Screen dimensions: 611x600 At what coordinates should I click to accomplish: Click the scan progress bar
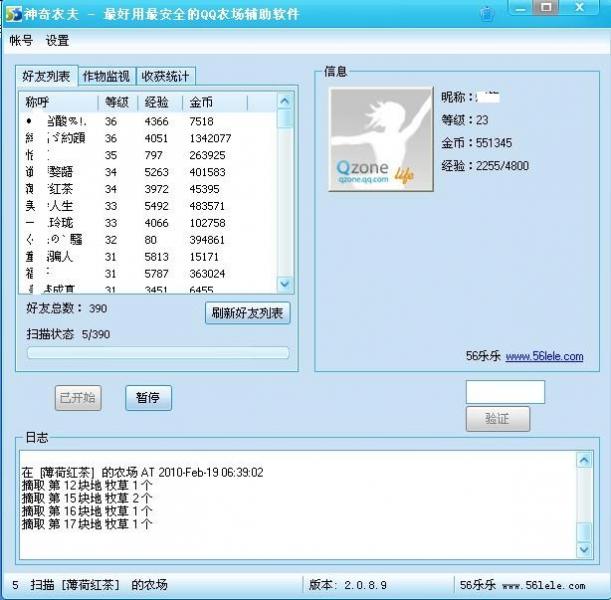158,353
